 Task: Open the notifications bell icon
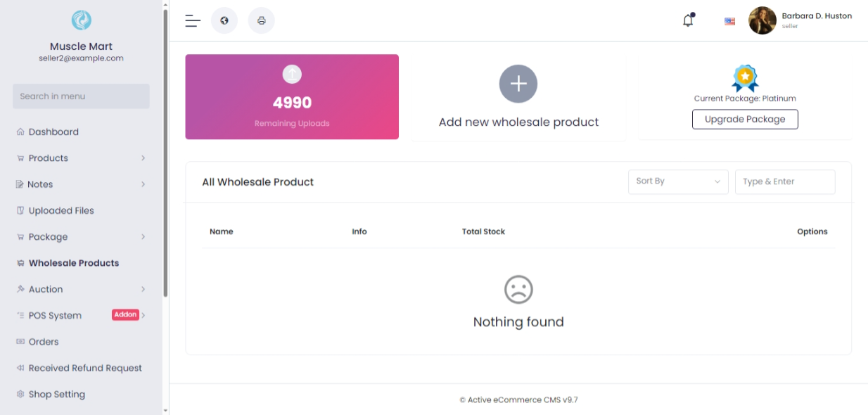click(x=688, y=20)
